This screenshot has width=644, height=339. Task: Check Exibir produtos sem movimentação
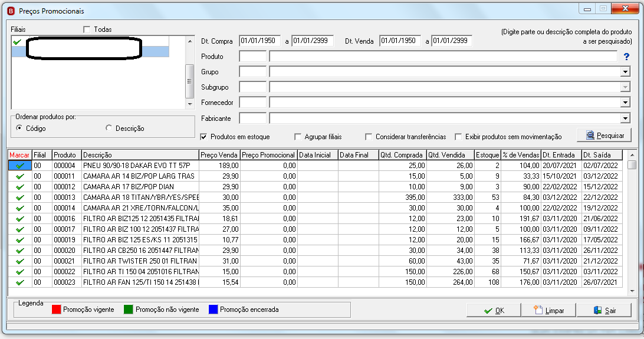[x=458, y=137]
